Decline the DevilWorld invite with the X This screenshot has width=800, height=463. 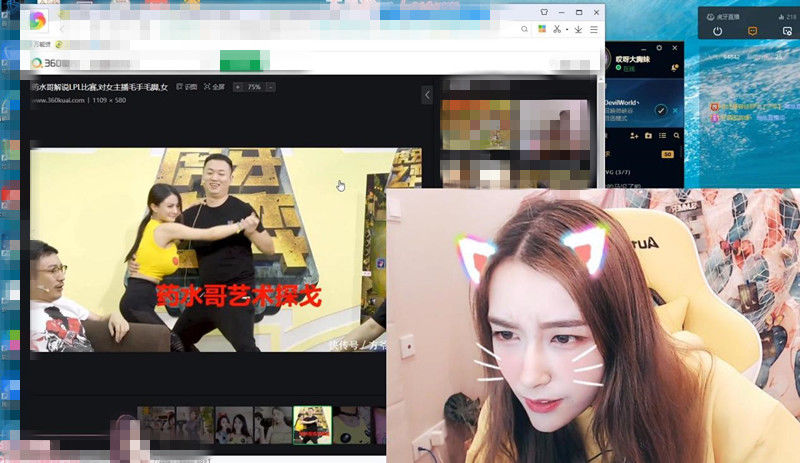tap(676, 110)
